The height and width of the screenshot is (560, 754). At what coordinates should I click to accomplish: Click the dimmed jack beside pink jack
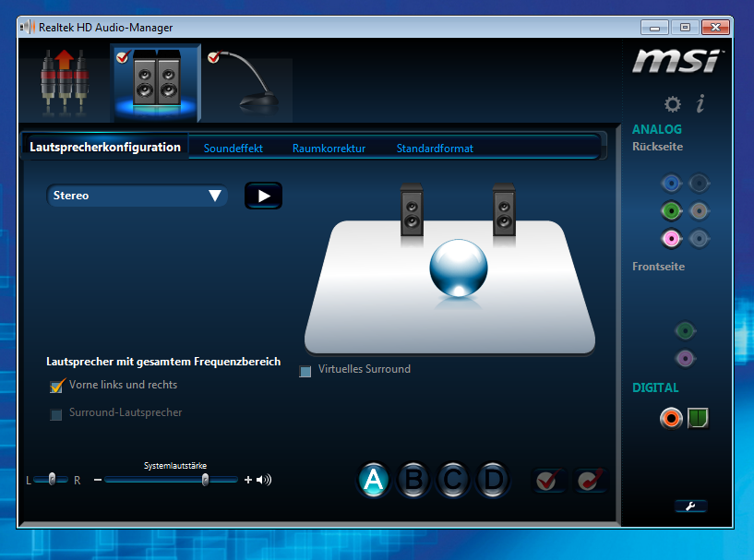(x=699, y=238)
